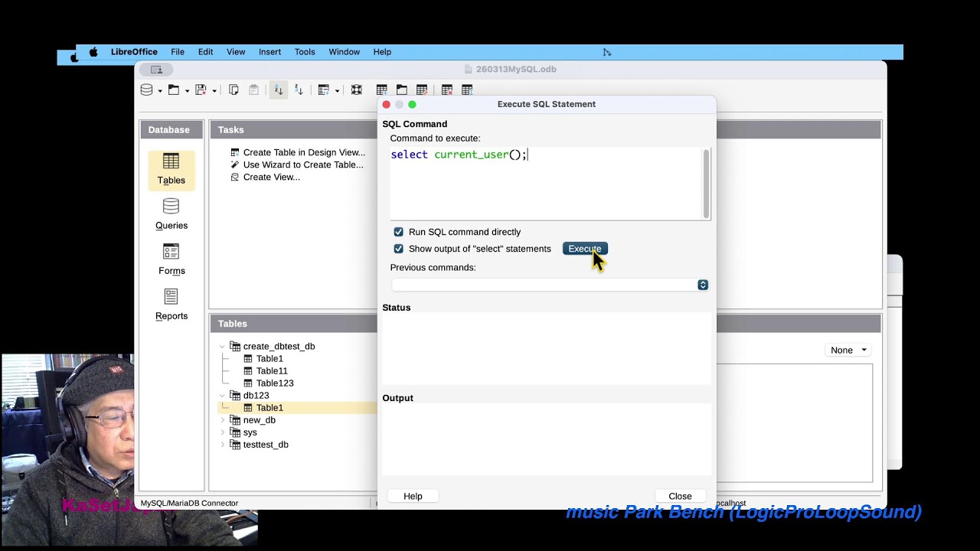Image resolution: width=980 pixels, height=551 pixels.
Task: Open the Create View task
Action: click(x=265, y=177)
